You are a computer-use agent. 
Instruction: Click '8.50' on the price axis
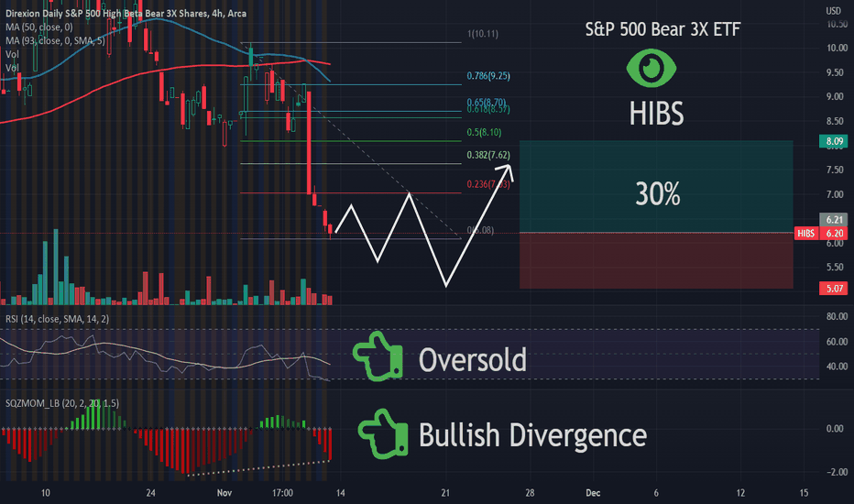837,121
